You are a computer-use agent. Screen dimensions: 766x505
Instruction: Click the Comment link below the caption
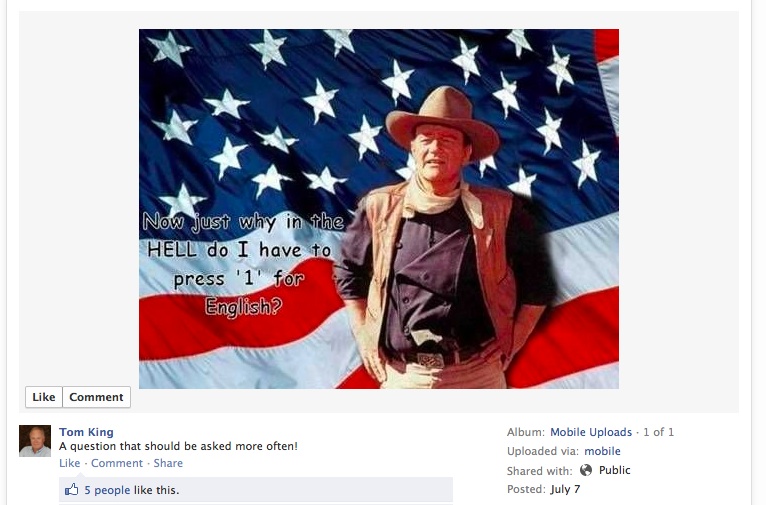point(117,463)
